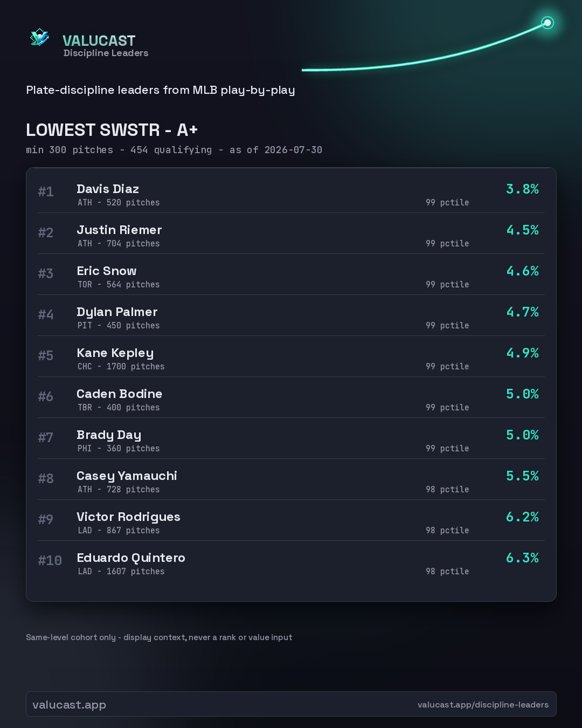Click the Valucast logo icon
Image resolution: width=582 pixels, height=728 pixels.
[x=39, y=37]
